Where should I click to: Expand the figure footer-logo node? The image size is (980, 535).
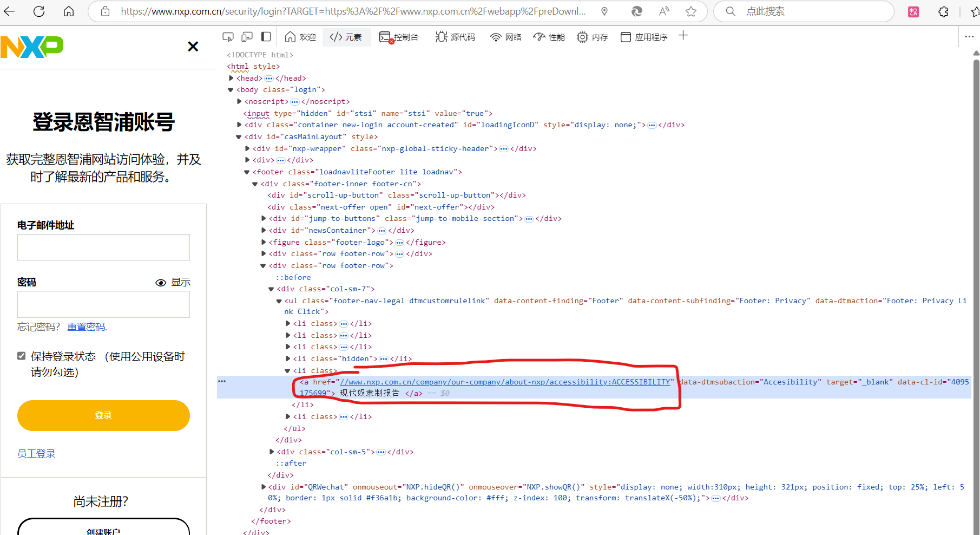(x=264, y=242)
